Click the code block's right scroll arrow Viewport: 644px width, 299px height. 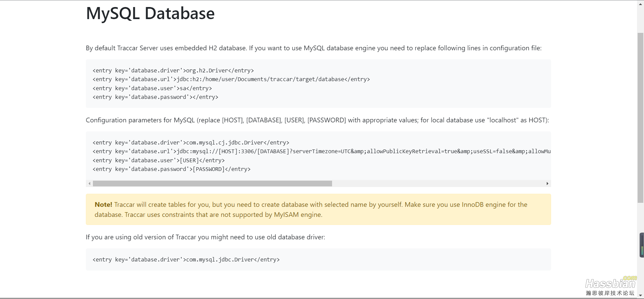[547, 184]
